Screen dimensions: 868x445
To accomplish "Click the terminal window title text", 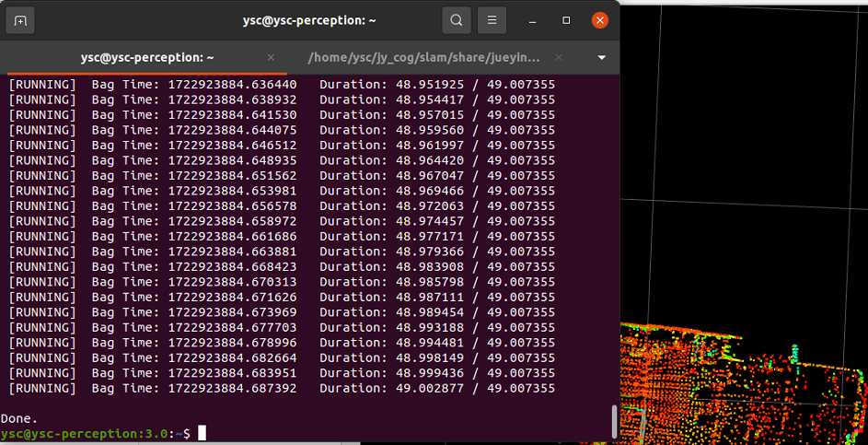I will click(x=309, y=20).
